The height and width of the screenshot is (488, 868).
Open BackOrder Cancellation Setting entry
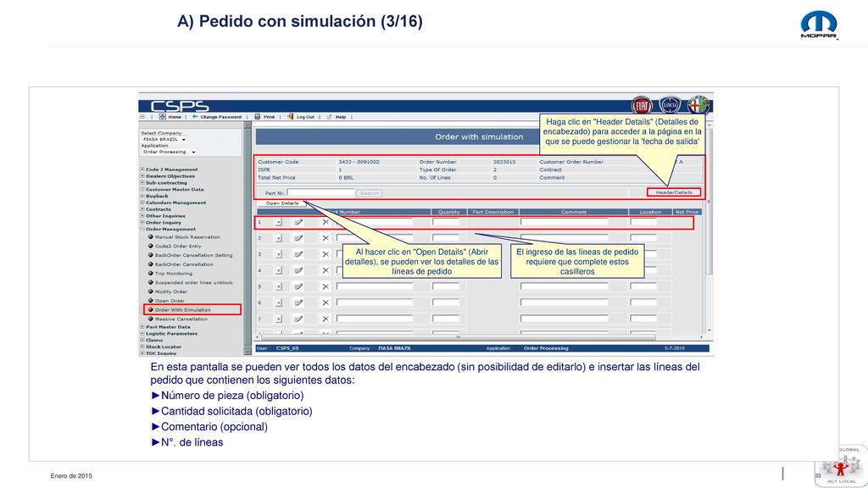coord(193,255)
